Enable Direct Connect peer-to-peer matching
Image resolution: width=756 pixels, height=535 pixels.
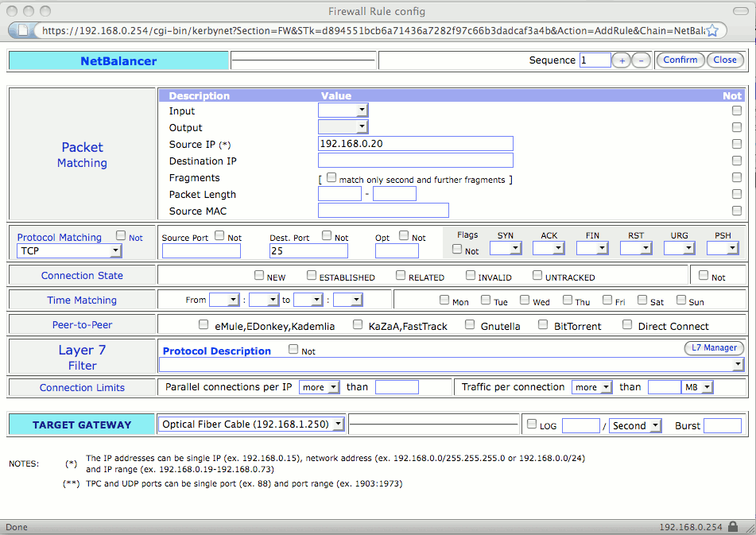click(626, 324)
